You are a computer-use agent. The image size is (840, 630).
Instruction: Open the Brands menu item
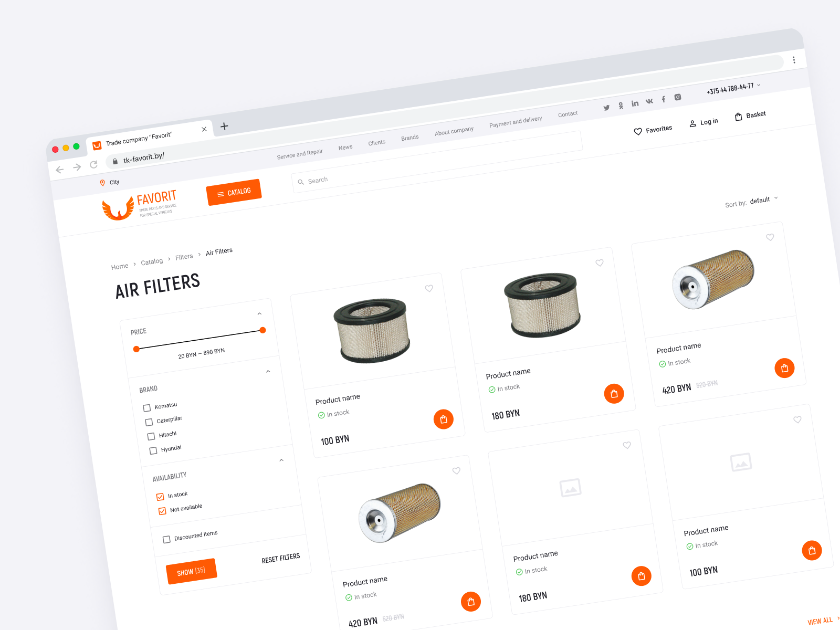[410, 138]
